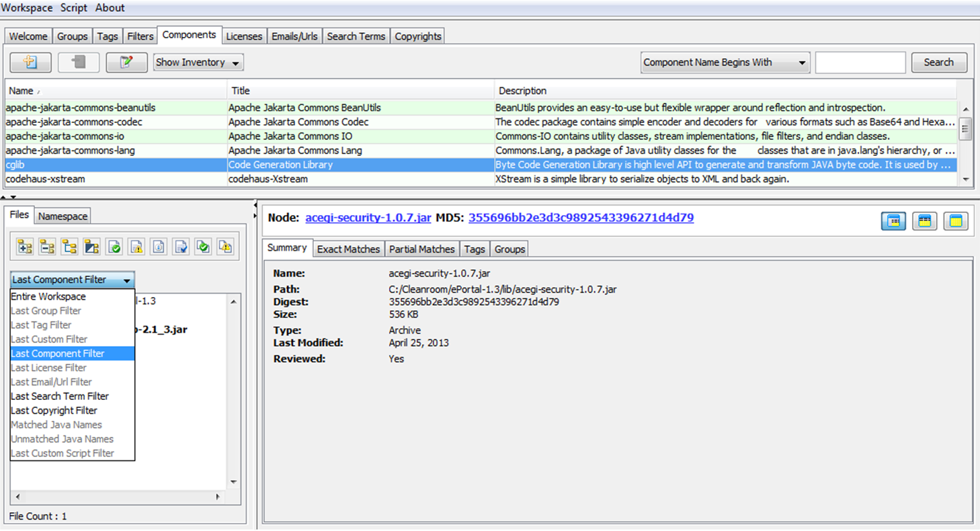
Task: Click document with blue checkmark list icon
Action: tap(181, 247)
